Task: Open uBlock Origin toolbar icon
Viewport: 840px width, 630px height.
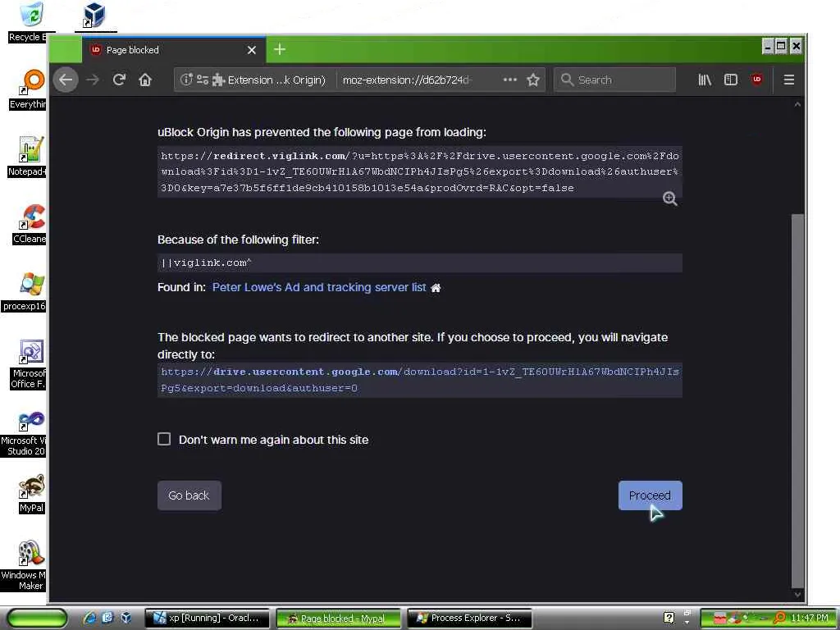Action: (757, 80)
